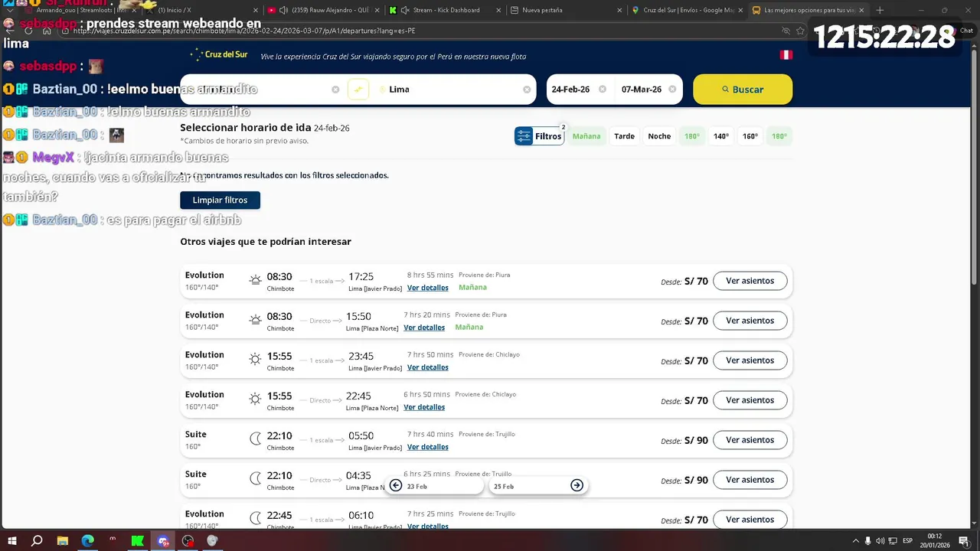
Task: Click moon icon of 22:10 to 05:50 trip
Action: pyautogui.click(x=255, y=439)
